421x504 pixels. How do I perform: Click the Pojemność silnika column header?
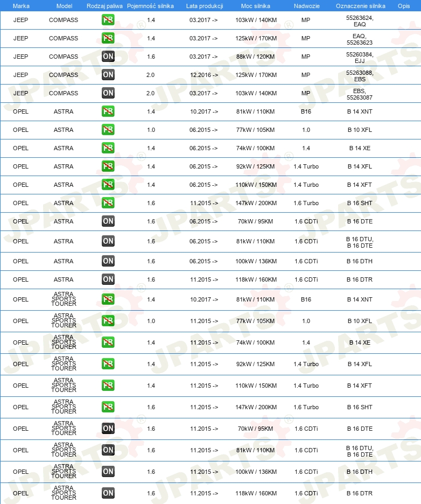150,6
